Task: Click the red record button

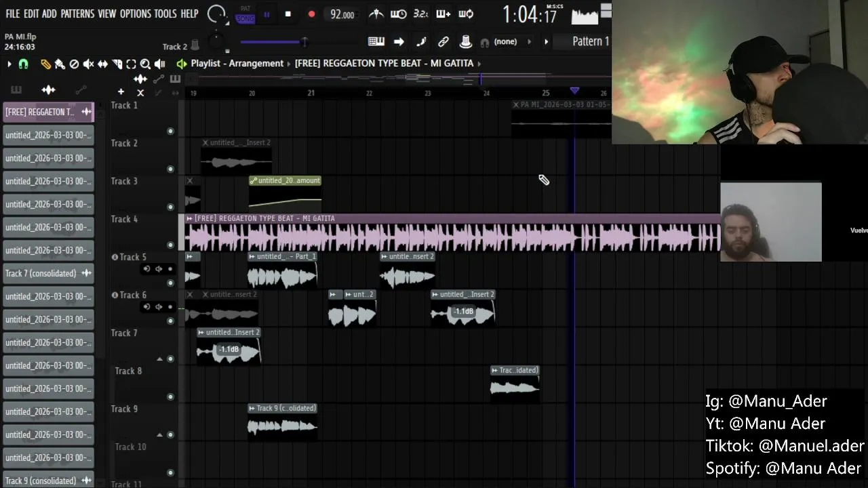Action: 311,14
